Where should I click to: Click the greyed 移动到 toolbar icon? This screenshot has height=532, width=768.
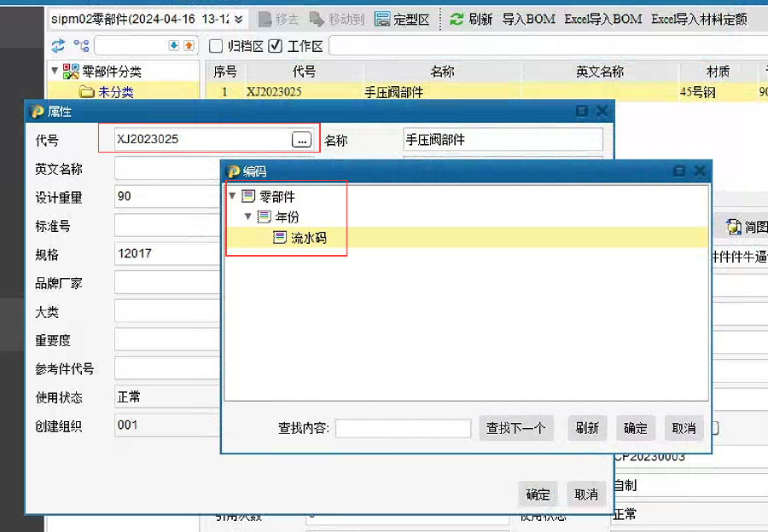[317, 19]
